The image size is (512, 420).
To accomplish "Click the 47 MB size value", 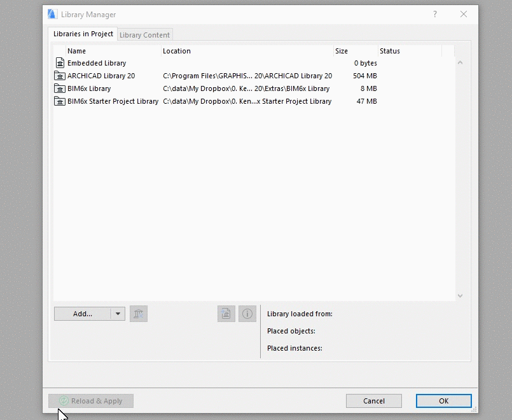I will pyautogui.click(x=367, y=101).
